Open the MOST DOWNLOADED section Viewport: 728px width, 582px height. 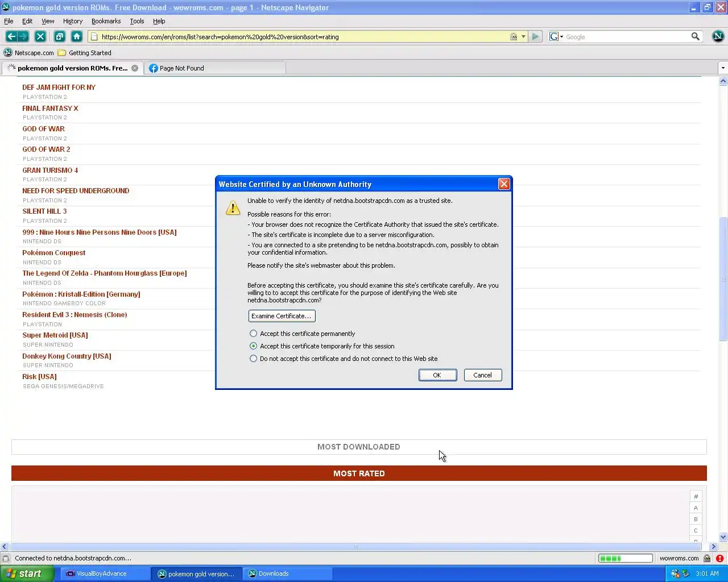[359, 447]
